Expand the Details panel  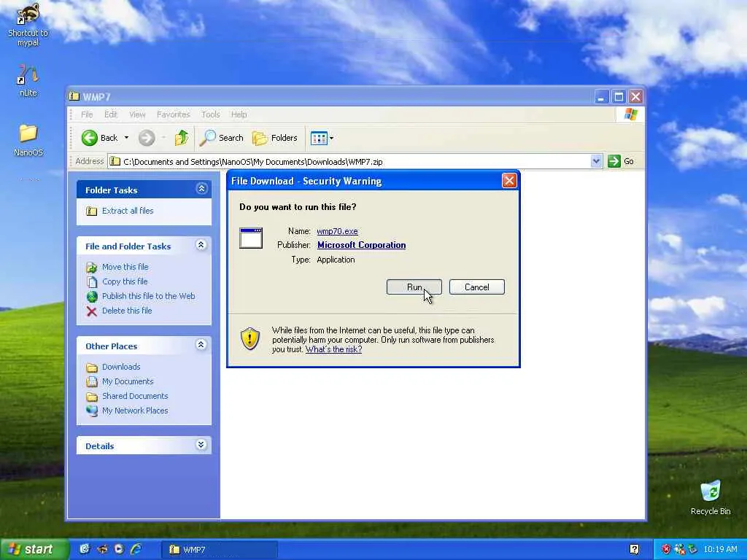coord(201,445)
